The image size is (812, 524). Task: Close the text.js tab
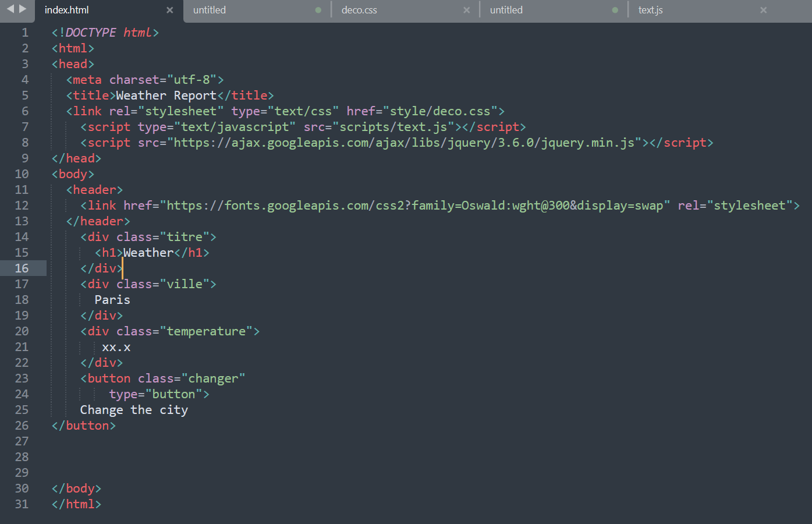[763, 10]
